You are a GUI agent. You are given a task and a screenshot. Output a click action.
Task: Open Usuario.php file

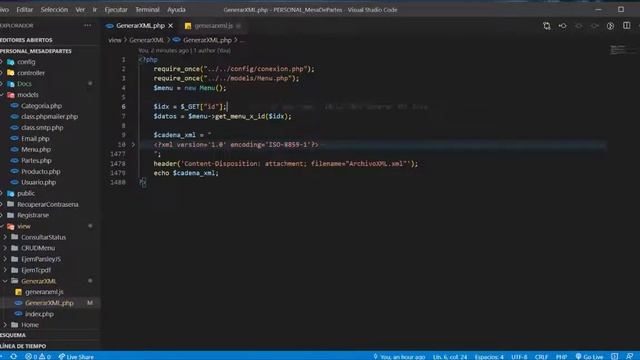(38, 182)
